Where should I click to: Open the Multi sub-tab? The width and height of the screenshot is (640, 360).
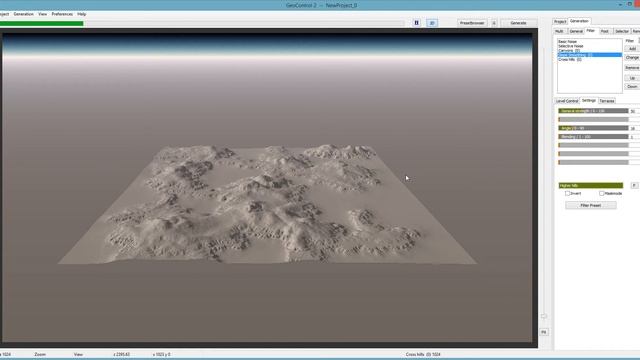point(560,31)
